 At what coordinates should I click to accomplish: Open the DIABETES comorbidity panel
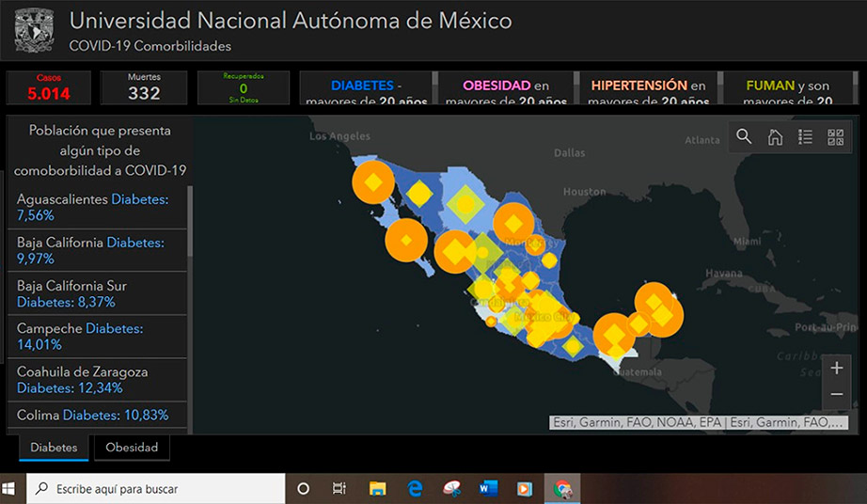click(x=366, y=87)
